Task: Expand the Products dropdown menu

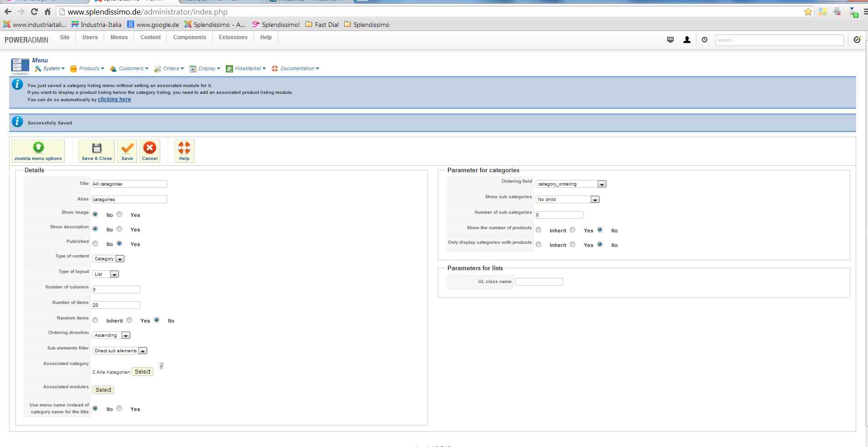Action: coord(87,69)
